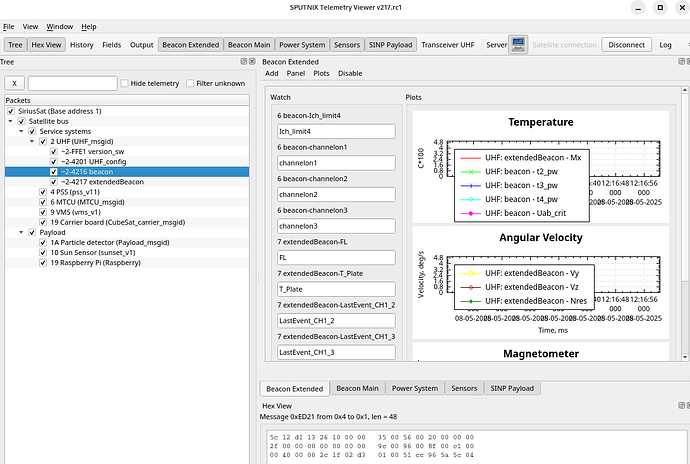Image resolution: width=690 pixels, height=464 pixels.
Task: Switch to the Beacon Main bottom tab
Action: click(357, 388)
